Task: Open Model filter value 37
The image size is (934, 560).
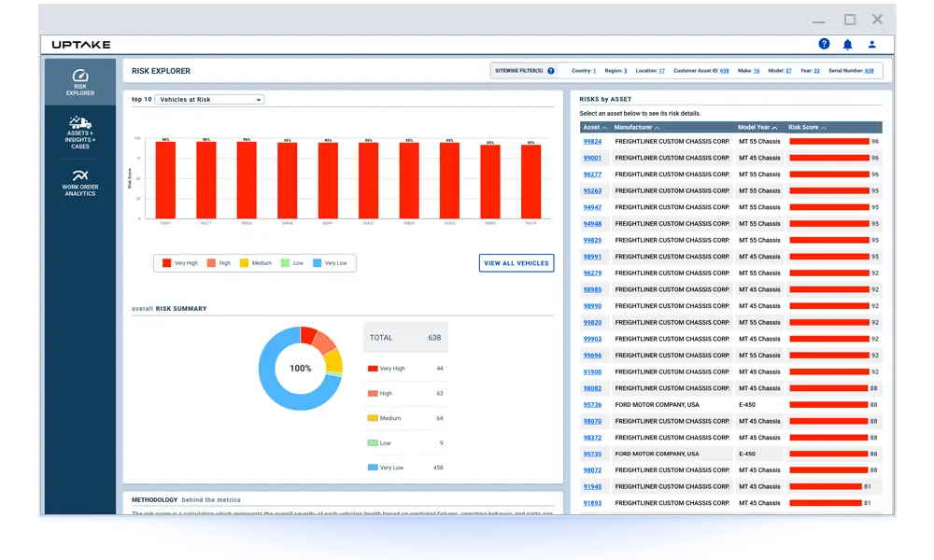Action: (788, 71)
